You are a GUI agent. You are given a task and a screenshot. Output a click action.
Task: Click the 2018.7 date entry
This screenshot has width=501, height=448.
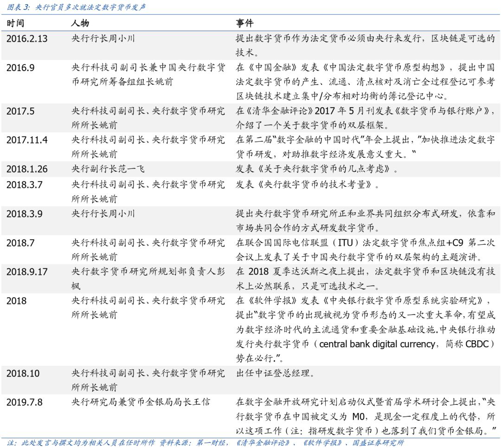[20, 243]
